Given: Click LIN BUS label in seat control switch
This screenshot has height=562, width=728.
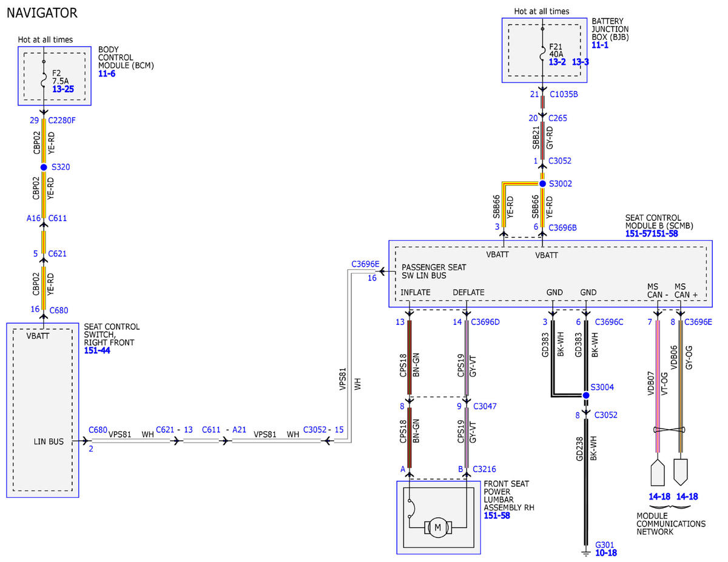Looking at the screenshot, I should pyautogui.click(x=49, y=442).
